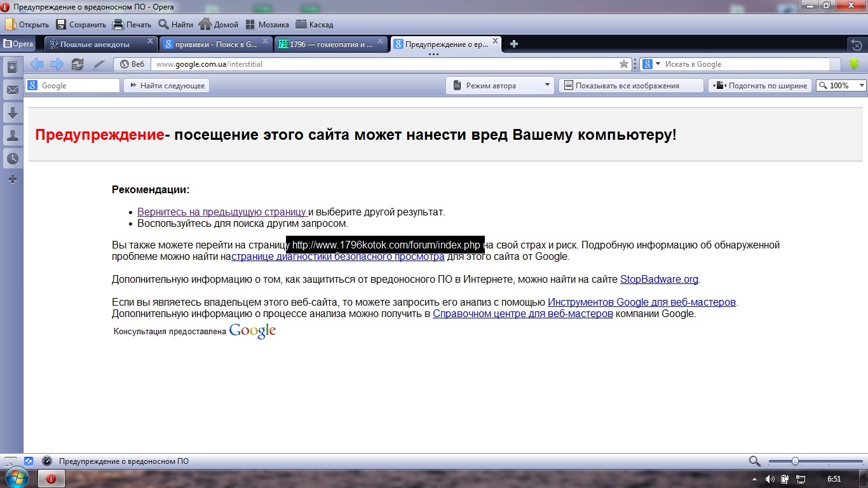The image size is (868, 488).
Task: Click the Opera taskbar button
Action: coord(51,479)
